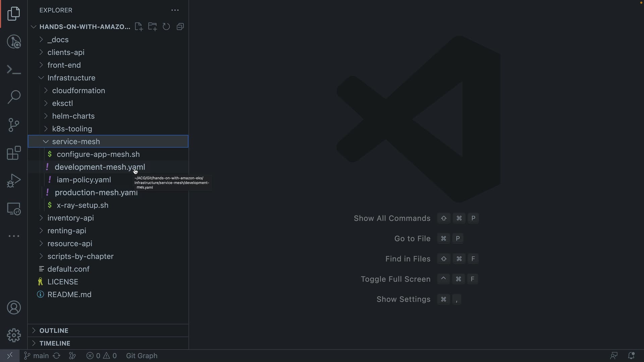Click the main branch indicator

pyautogui.click(x=37, y=356)
